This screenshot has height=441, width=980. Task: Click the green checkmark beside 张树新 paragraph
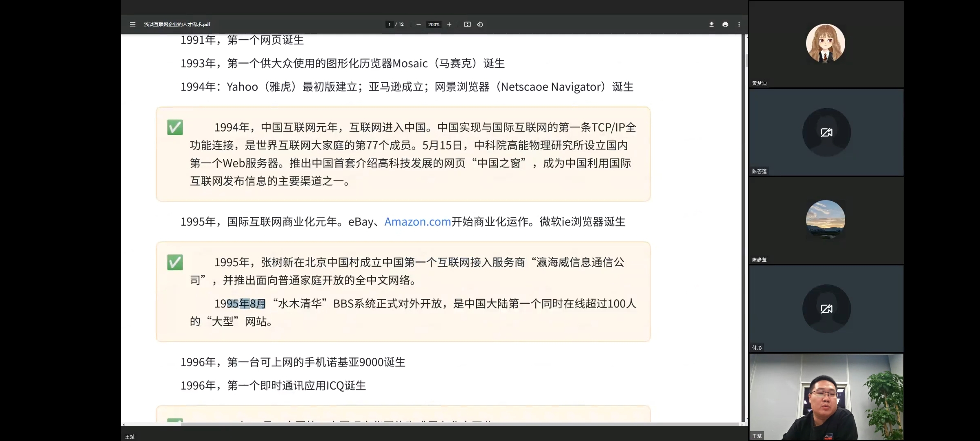(175, 262)
